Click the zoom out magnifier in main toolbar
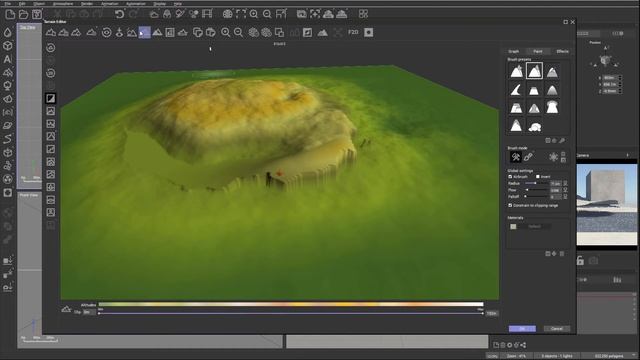This screenshot has height=360, width=640. click(x=267, y=14)
